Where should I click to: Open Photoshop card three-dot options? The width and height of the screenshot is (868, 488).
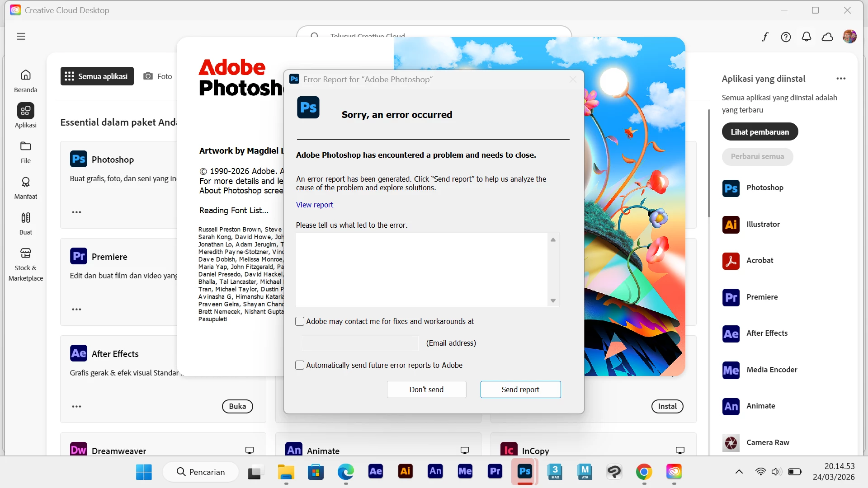coord(76,212)
